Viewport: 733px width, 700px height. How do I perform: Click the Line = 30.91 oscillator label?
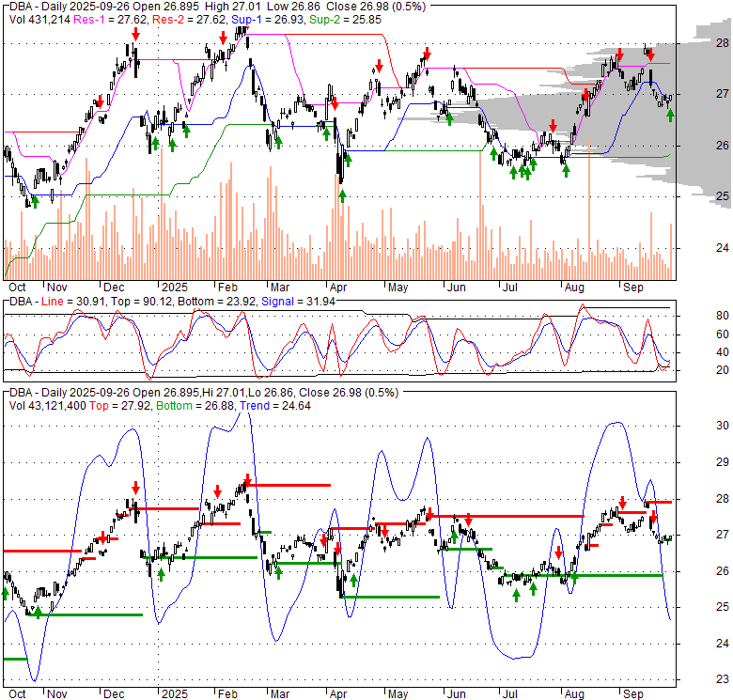coord(72,302)
